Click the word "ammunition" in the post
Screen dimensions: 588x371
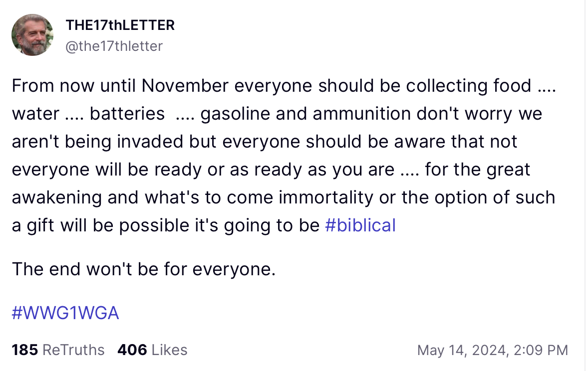[352, 114]
